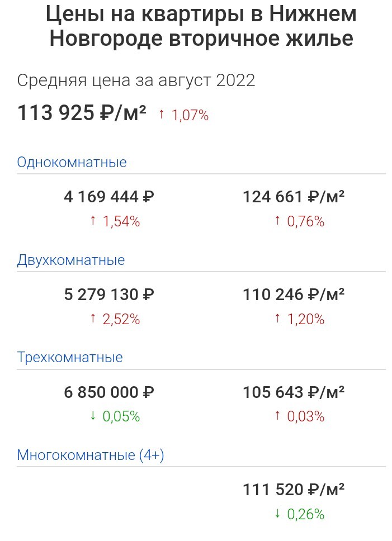Click the up arrow next to 2,52%
The image size is (392, 541).
pyautogui.click(x=92, y=319)
